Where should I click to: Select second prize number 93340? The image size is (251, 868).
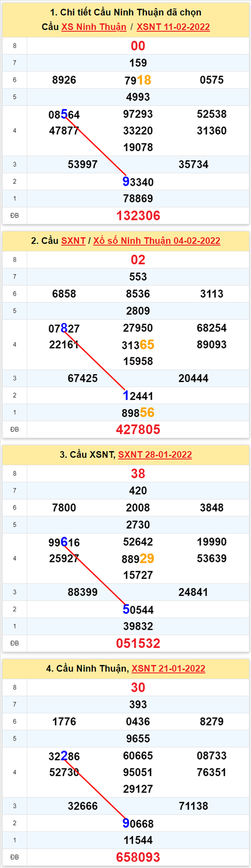[138, 181]
